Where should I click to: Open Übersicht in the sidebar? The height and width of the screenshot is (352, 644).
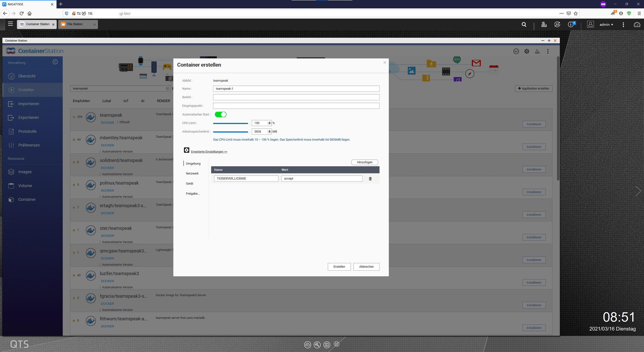pos(32,76)
